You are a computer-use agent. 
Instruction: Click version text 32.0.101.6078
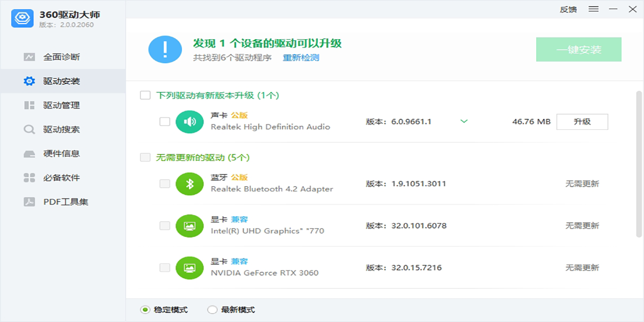point(419,226)
